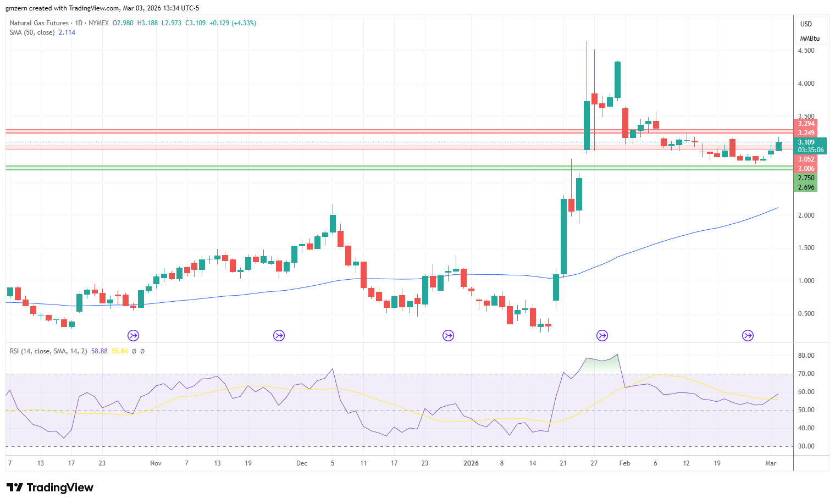Viewport: 835px width, 504px height.
Task: Click the 4.500 price axis tick
Action: (806, 51)
